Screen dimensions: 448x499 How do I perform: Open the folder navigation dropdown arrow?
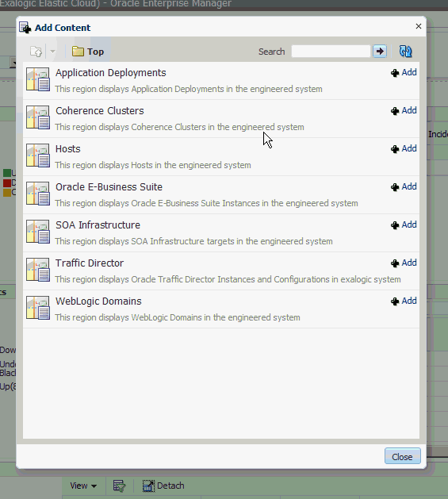coord(53,52)
